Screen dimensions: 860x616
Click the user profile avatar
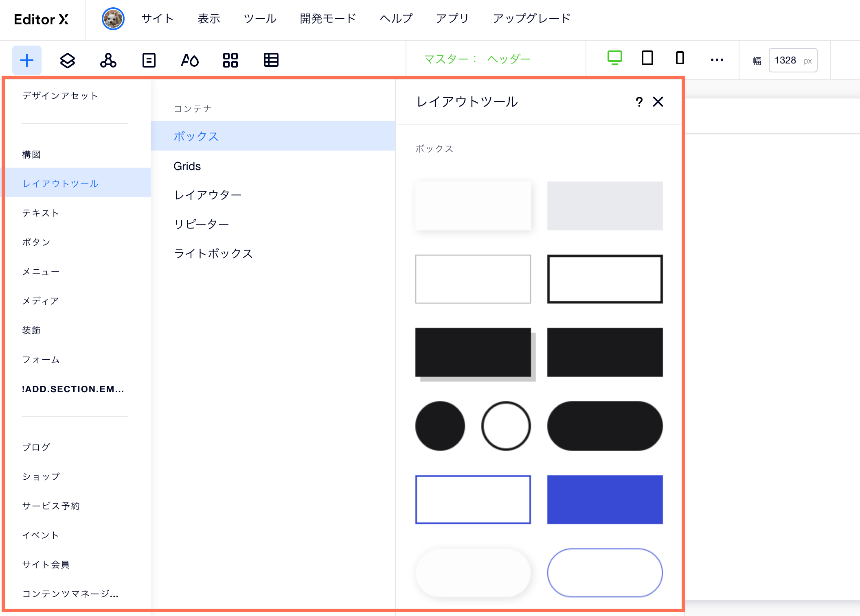click(x=113, y=19)
